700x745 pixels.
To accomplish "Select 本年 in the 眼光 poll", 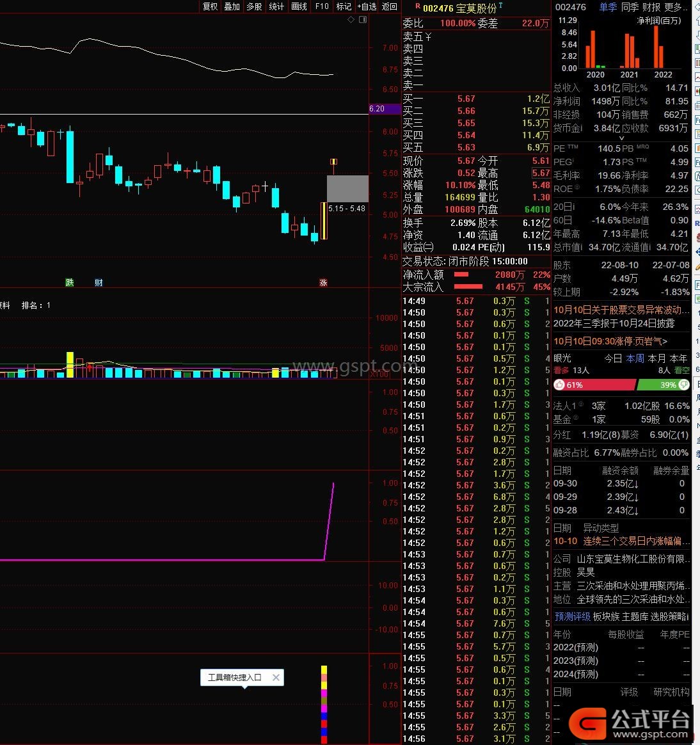I will (679, 358).
